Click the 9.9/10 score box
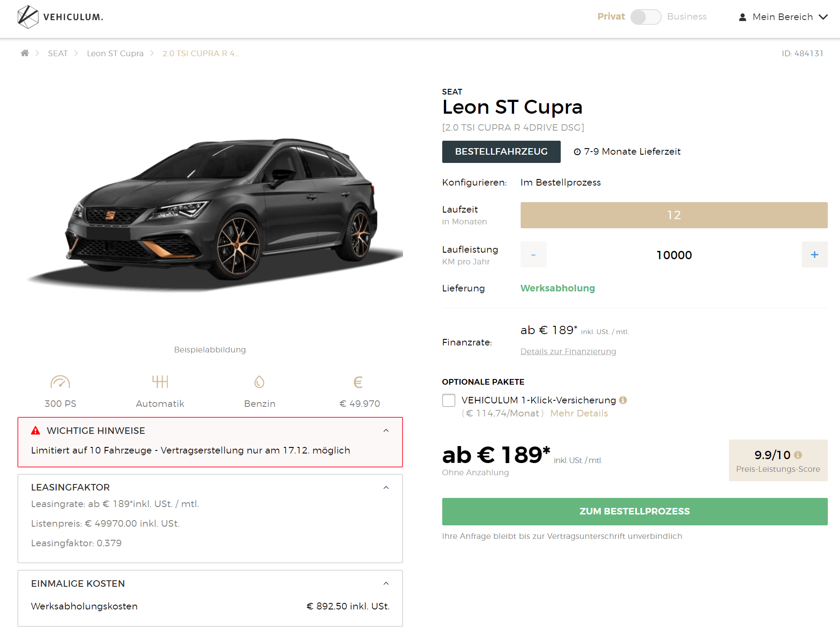 (778, 460)
